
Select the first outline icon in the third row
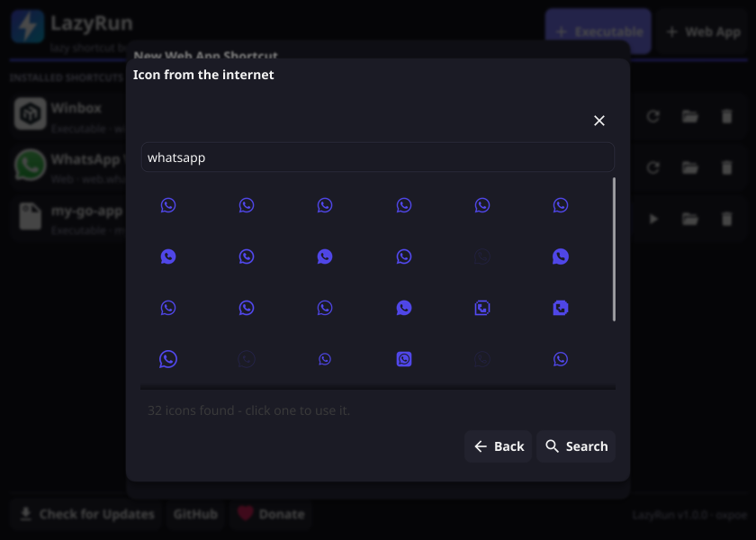point(167,308)
